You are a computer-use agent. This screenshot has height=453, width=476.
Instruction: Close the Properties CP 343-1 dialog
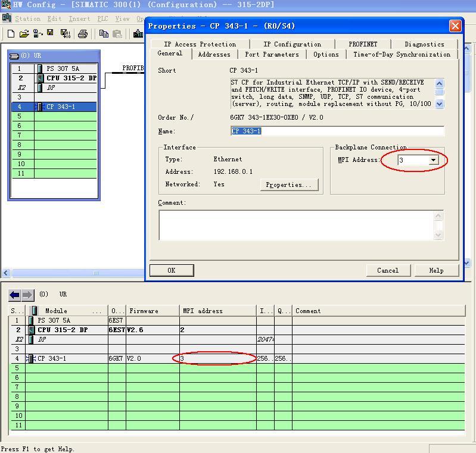(455, 26)
